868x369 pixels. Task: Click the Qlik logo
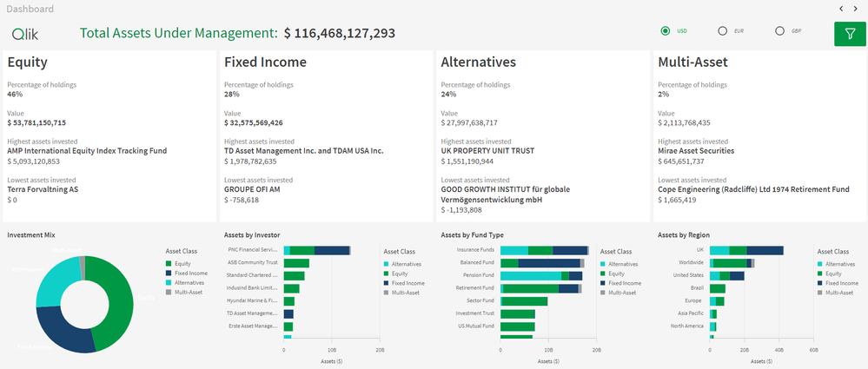coord(25,33)
